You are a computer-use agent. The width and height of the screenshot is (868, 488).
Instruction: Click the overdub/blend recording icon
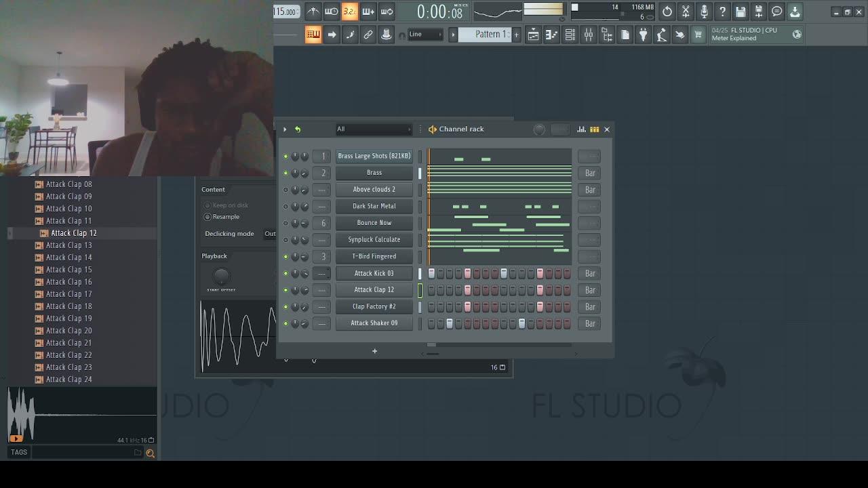(368, 12)
